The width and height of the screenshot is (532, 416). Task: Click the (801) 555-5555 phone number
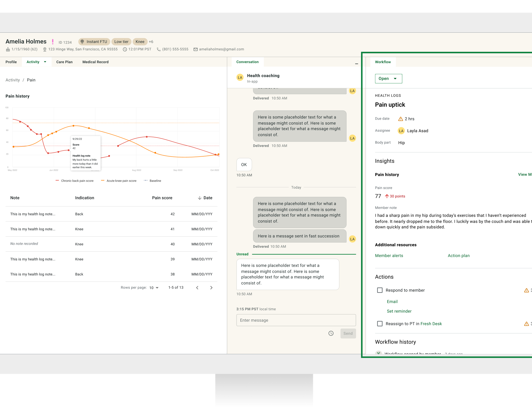click(175, 49)
